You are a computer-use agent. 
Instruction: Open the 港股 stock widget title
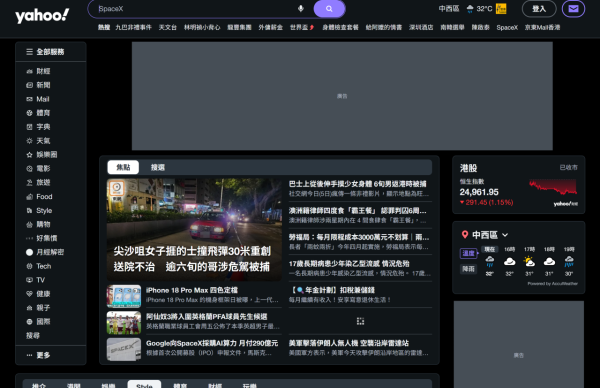[x=468, y=168]
